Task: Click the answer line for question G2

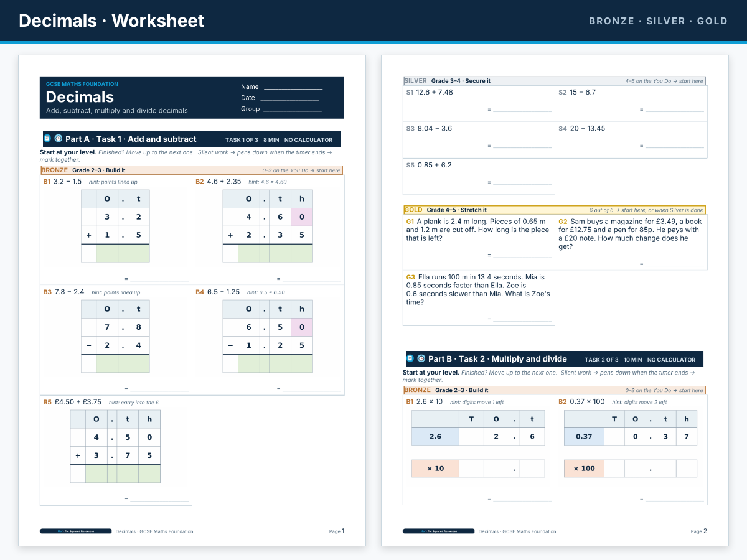Action: [x=674, y=264]
